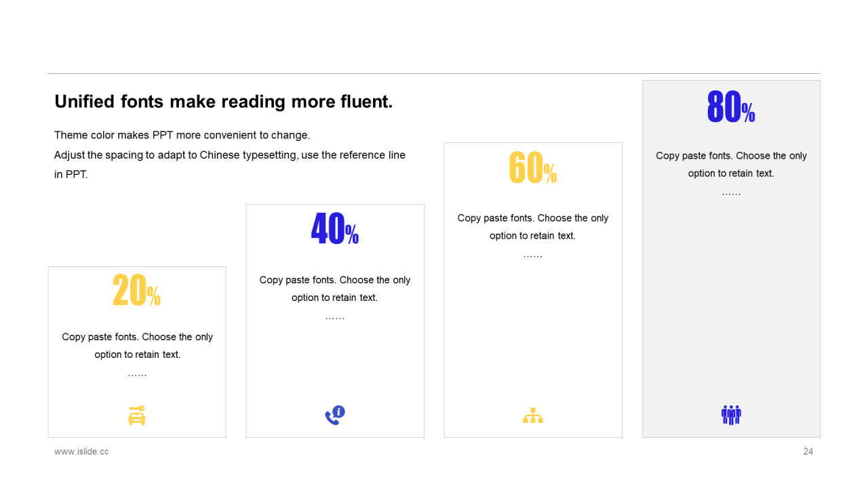Click the yellow car key icon
This screenshot has height=488, width=868.
pyautogui.click(x=136, y=415)
